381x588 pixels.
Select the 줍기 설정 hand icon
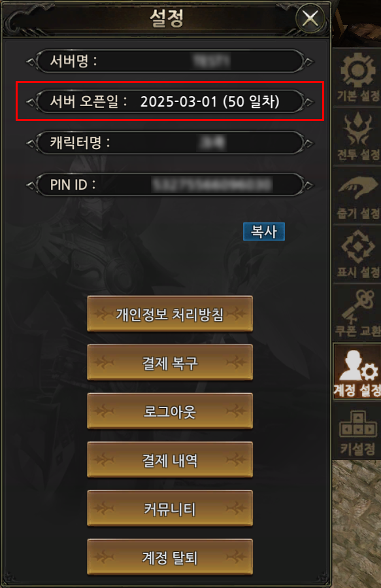coord(357,196)
